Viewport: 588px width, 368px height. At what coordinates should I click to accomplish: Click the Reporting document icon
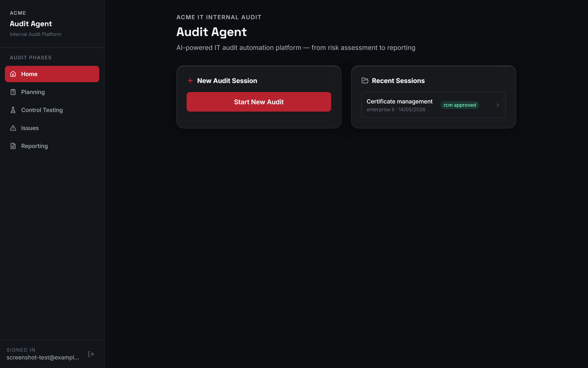pyautogui.click(x=13, y=146)
